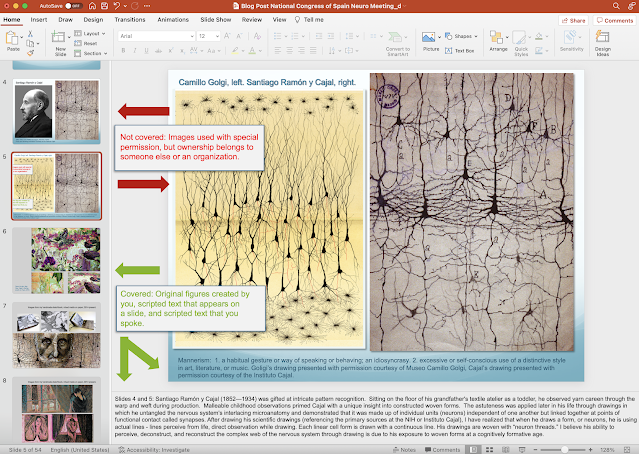Switch to the View tab
Screen dimensions: 639x454
[x=280, y=20]
